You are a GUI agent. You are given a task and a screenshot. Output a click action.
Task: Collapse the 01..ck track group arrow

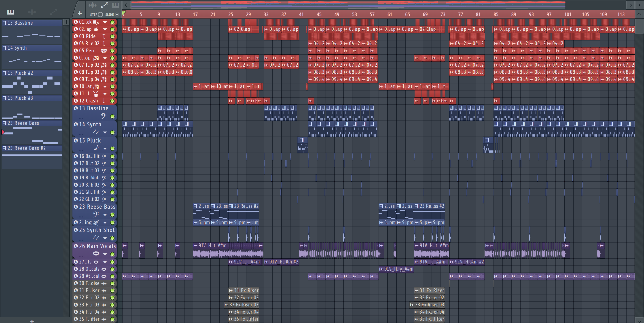pyautogui.click(x=105, y=22)
